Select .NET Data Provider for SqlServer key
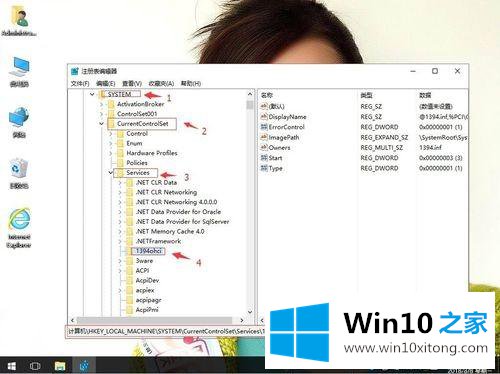The width and height of the screenshot is (500, 374). pyautogui.click(x=182, y=222)
